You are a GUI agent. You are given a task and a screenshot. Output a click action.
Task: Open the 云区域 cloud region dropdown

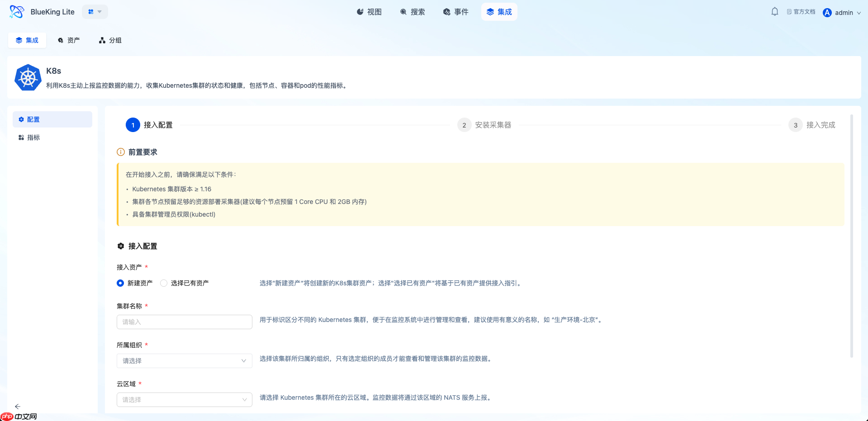coord(184,400)
